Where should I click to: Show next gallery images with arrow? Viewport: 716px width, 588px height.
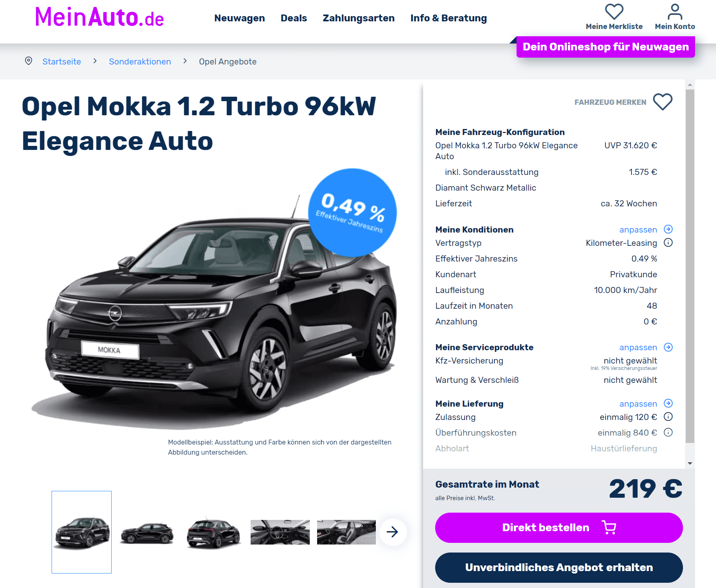click(392, 532)
